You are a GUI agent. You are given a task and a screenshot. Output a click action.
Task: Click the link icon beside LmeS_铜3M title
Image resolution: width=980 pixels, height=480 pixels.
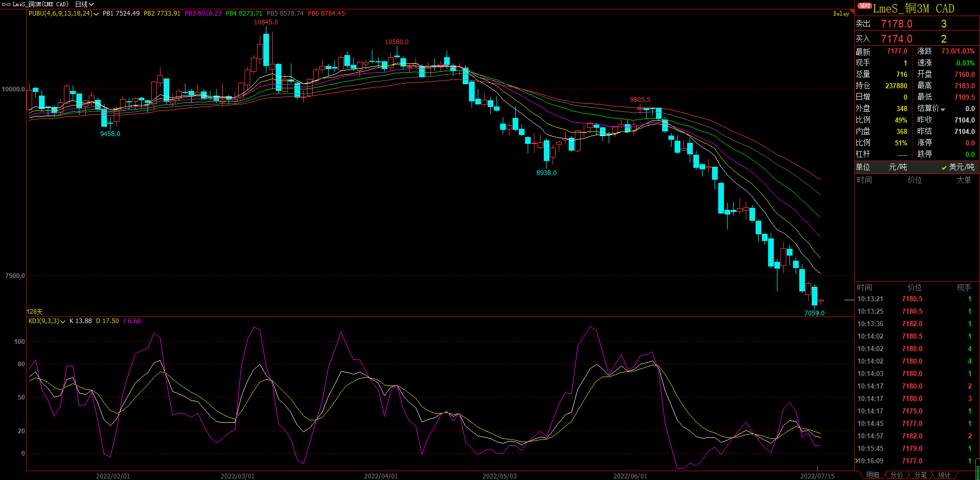(x=6, y=4)
